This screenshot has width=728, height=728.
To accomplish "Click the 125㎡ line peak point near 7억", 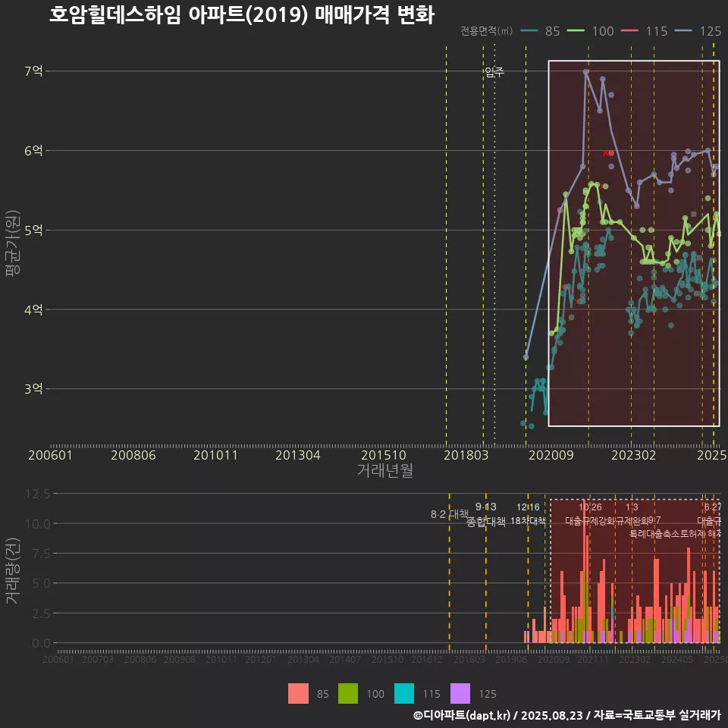I will 586,72.
